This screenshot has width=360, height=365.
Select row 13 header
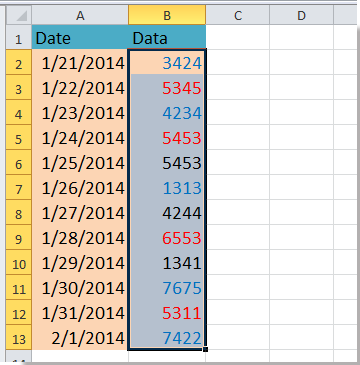[x=19, y=337]
